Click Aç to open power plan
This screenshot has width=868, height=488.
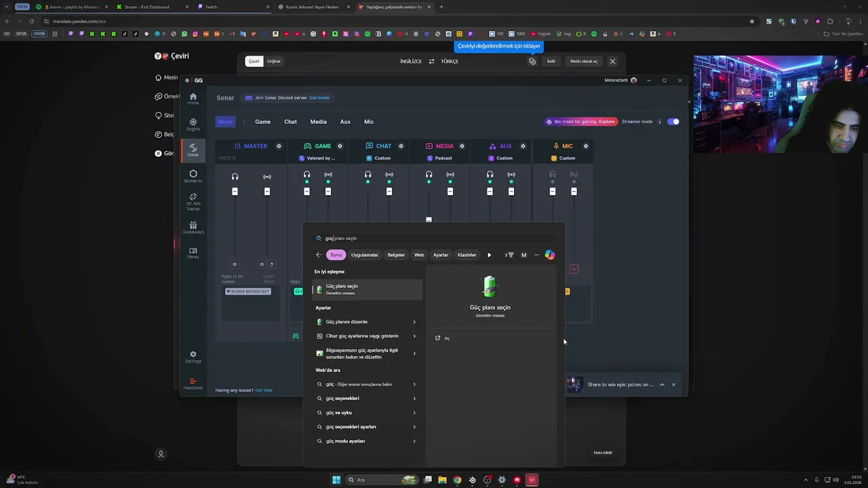point(442,338)
